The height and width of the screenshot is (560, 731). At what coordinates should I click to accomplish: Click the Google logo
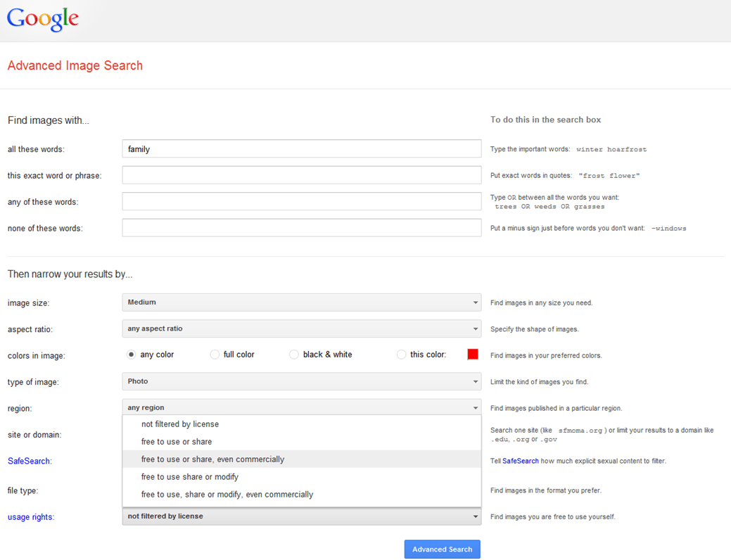click(x=42, y=19)
